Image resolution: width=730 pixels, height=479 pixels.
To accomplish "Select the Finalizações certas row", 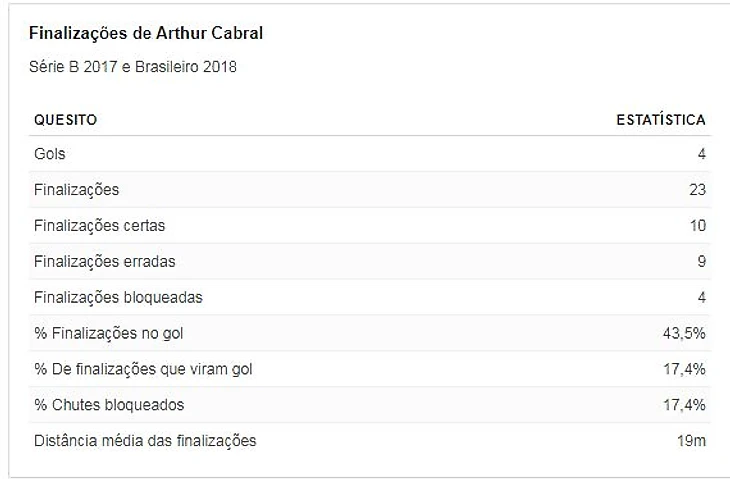I will [x=100, y=226].
